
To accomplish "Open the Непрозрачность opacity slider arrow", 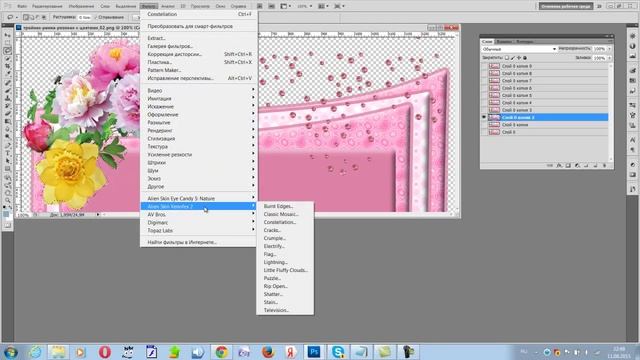I will pos(609,49).
